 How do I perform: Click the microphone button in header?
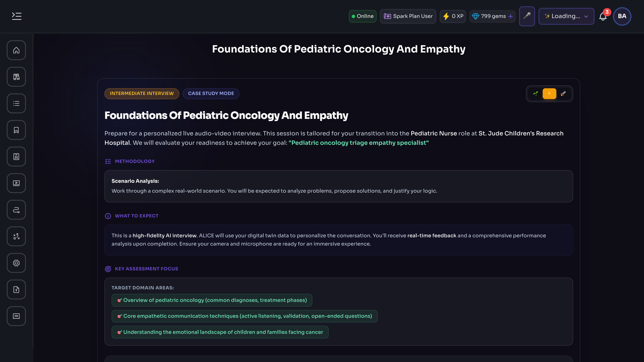(x=527, y=16)
